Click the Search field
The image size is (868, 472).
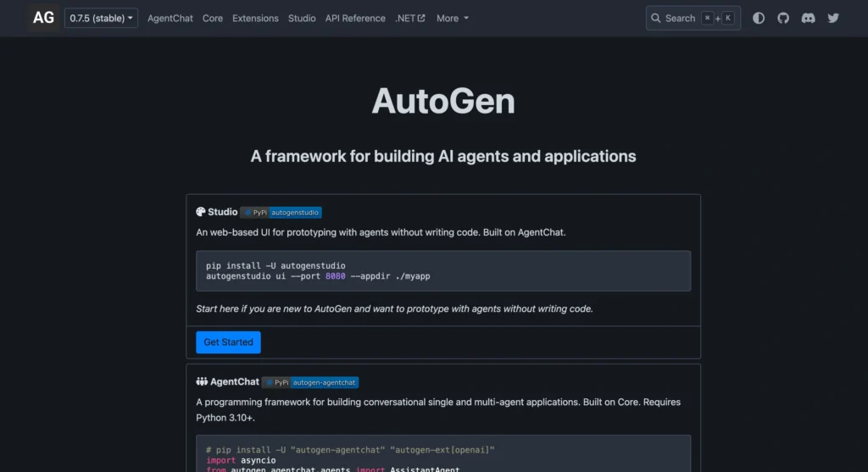point(693,19)
